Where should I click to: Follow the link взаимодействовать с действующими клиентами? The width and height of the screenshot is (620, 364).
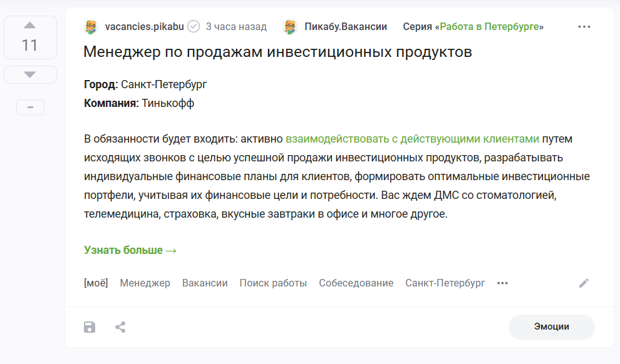point(413,139)
